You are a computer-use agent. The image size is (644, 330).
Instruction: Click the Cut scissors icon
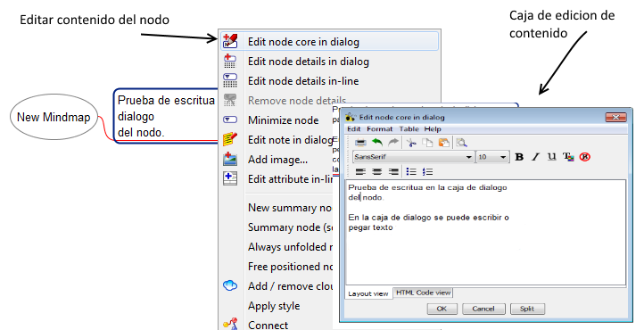tap(411, 143)
